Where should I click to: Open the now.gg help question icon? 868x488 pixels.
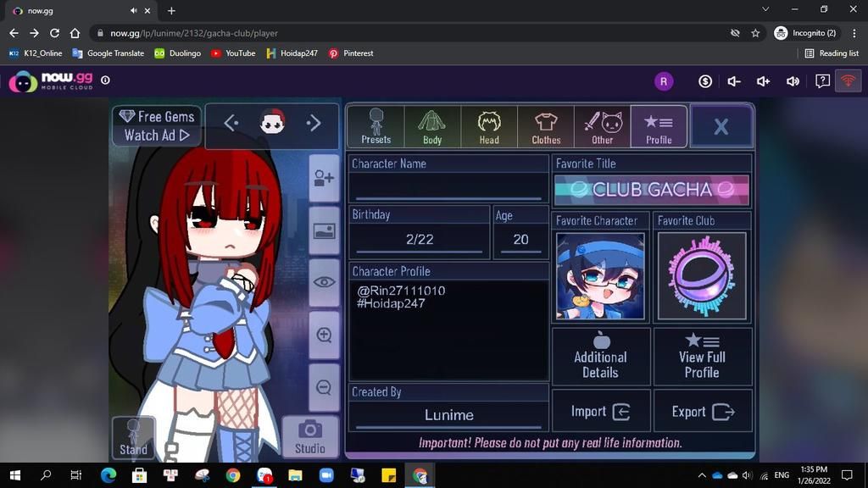coord(822,81)
